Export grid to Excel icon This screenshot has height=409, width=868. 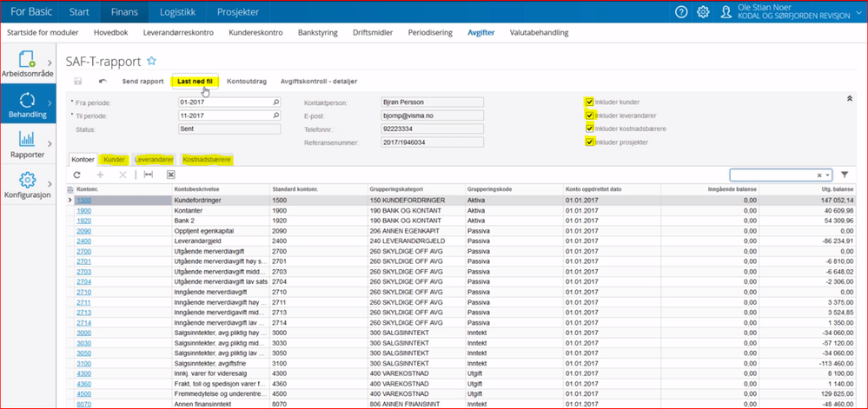tap(171, 175)
